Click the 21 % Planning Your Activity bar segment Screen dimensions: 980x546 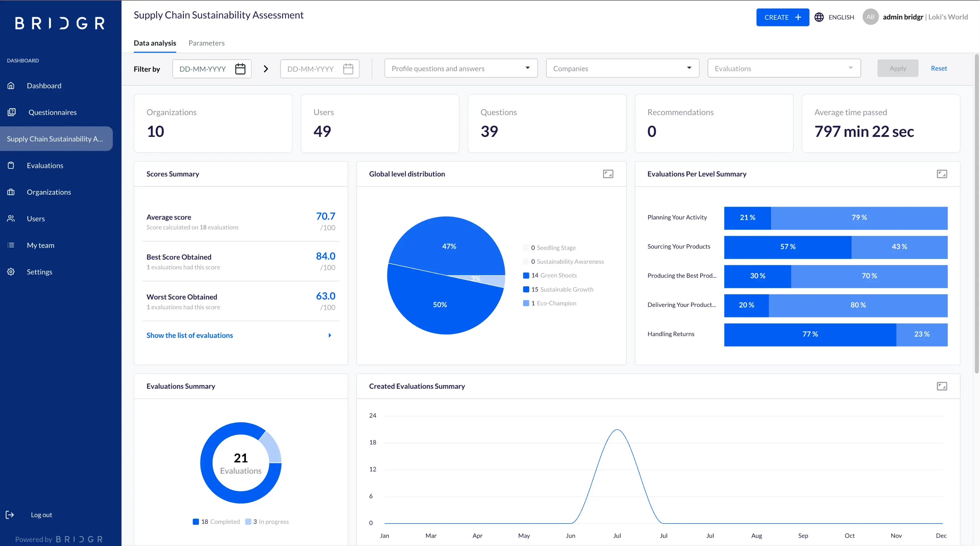click(x=748, y=218)
